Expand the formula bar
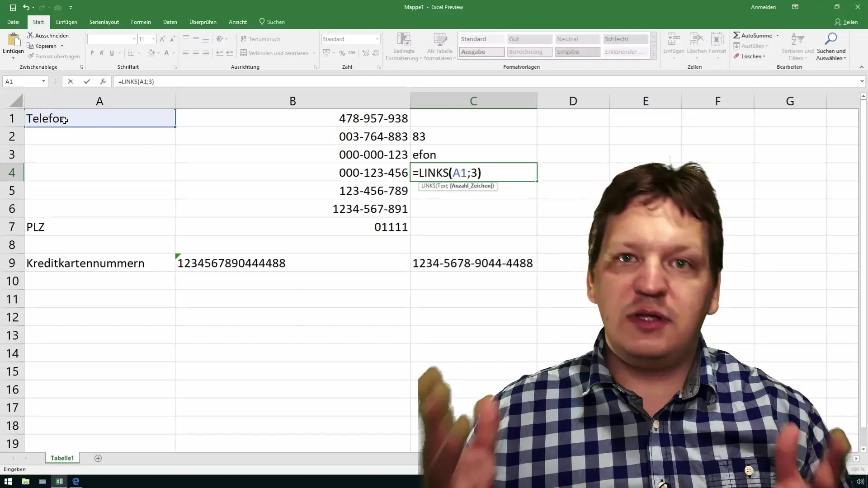Viewport: 868px width, 488px height. tap(862, 81)
